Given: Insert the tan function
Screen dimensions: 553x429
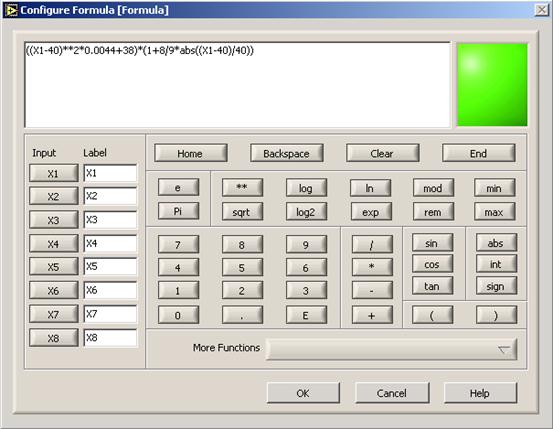Looking at the screenshot, I should [x=433, y=286].
